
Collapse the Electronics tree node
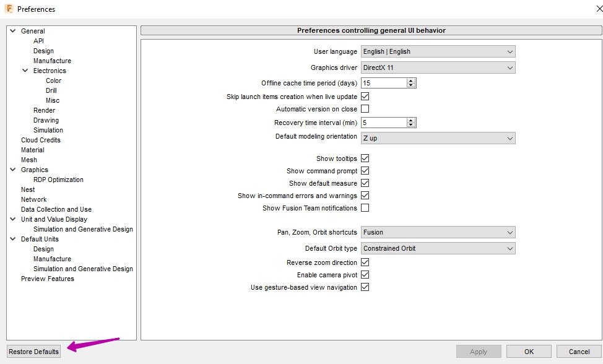click(25, 71)
